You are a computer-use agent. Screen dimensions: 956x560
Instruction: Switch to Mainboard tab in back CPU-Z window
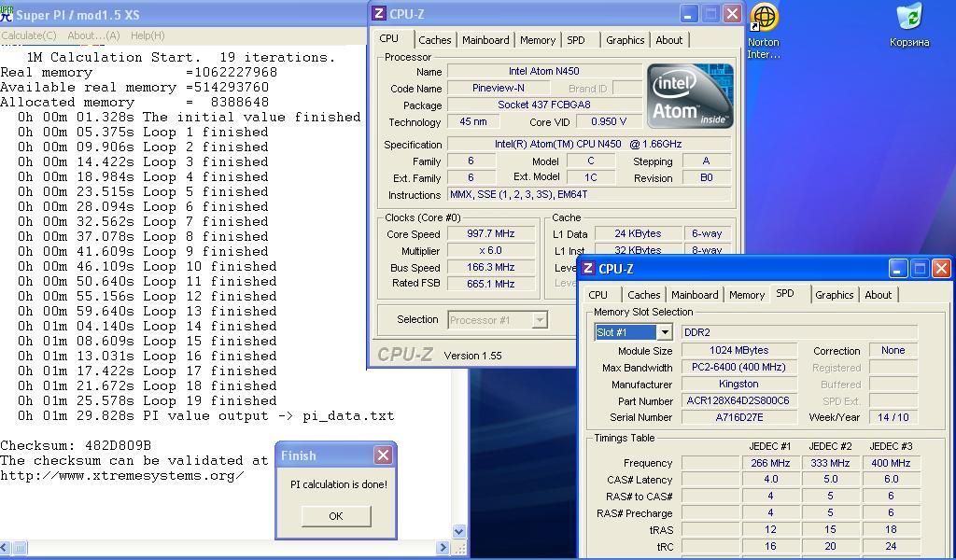pyautogui.click(x=485, y=39)
